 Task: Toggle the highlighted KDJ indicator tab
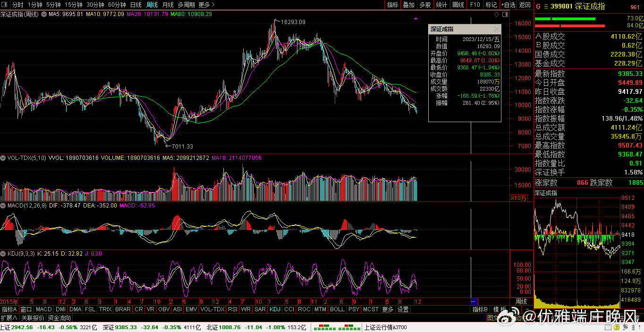(x=275, y=309)
